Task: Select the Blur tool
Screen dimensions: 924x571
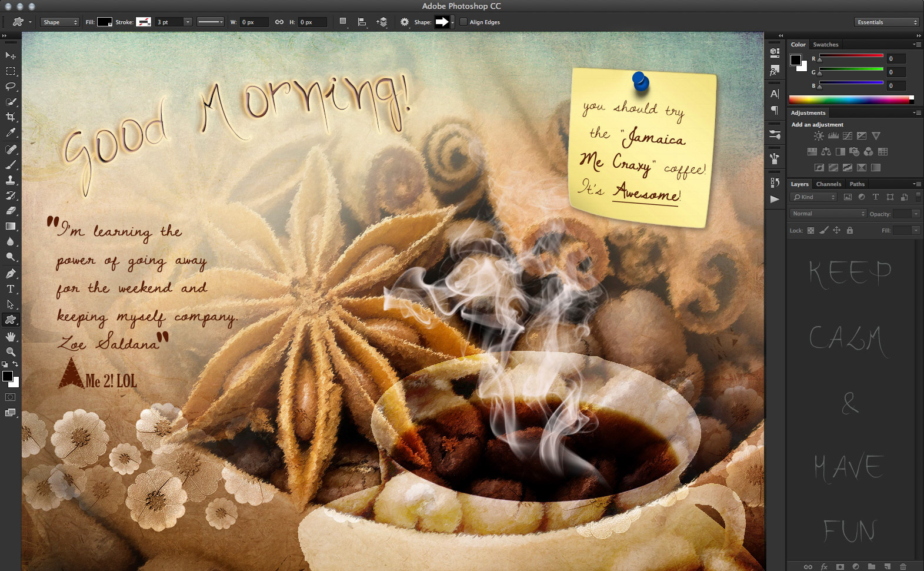Action: (x=11, y=241)
